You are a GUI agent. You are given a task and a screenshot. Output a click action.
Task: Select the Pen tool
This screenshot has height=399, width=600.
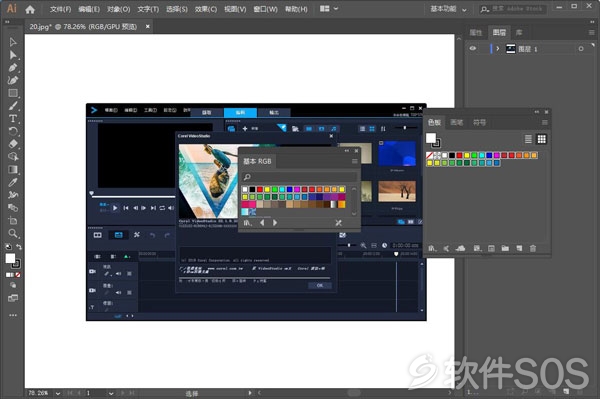point(13,68)
